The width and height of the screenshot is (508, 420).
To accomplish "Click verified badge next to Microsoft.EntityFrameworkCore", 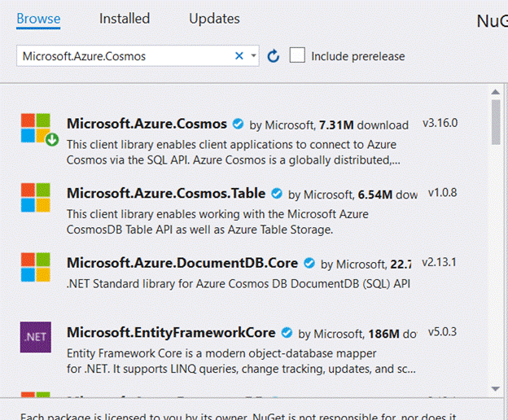I will coord(287,333).
